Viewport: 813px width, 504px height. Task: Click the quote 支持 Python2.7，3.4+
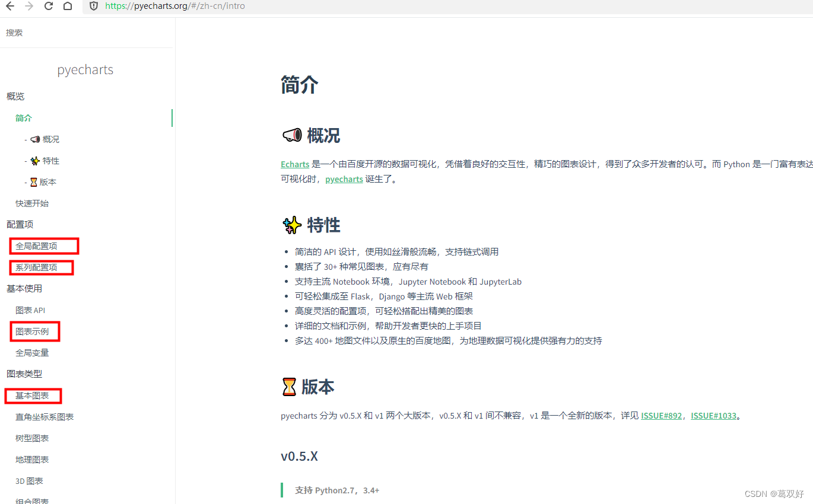tap(337, 490)
